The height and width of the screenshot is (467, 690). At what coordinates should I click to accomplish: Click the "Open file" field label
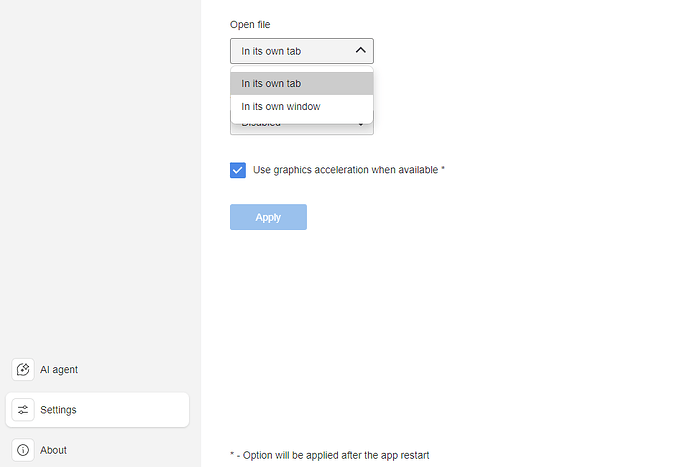click(250, 25)
